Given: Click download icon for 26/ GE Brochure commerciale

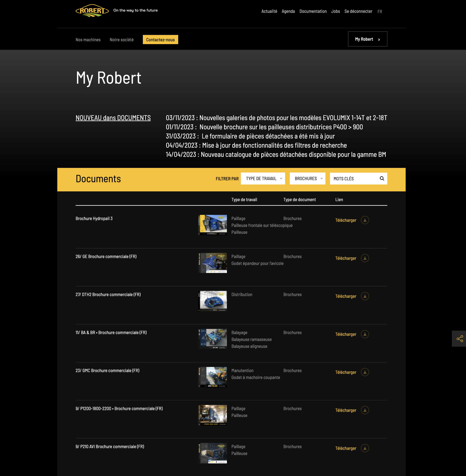Looking at the screenshot, I should [x=365, y=258].
